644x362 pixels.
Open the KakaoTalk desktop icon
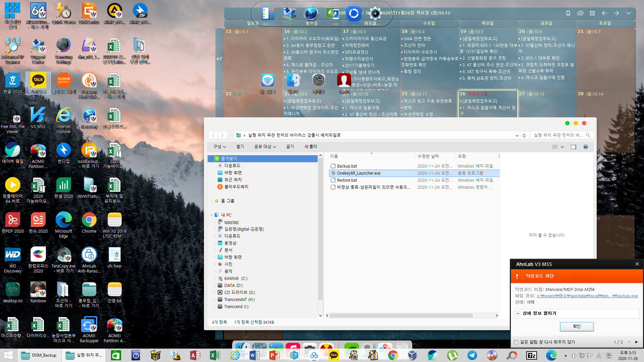38,83
